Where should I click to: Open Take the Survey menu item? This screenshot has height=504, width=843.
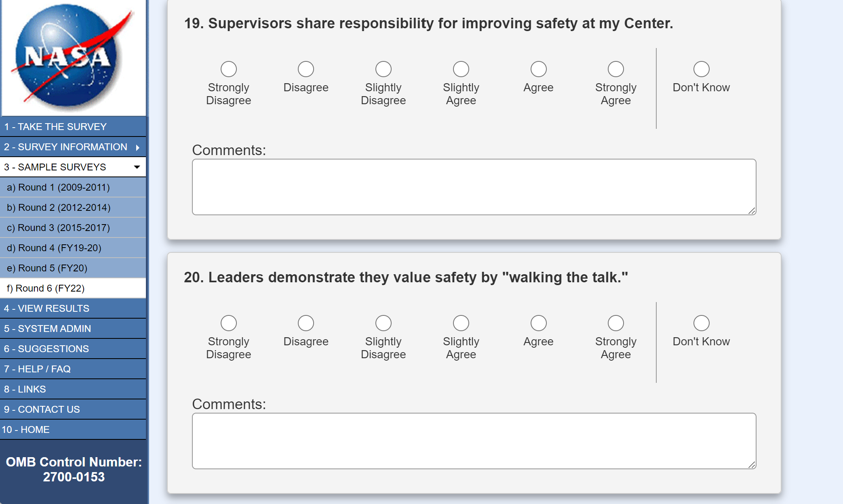55,127
